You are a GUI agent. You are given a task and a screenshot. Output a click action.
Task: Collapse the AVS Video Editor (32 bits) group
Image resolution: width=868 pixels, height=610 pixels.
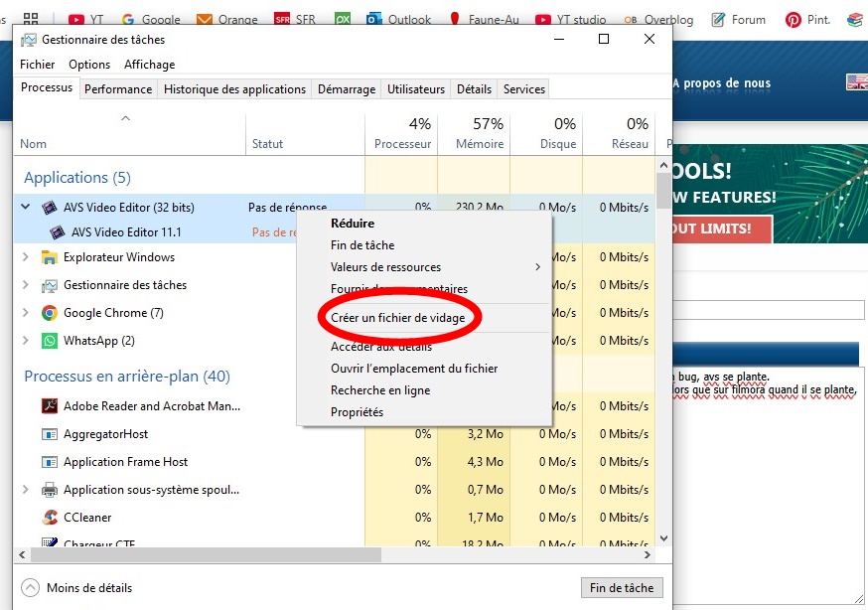pos(26,207)
